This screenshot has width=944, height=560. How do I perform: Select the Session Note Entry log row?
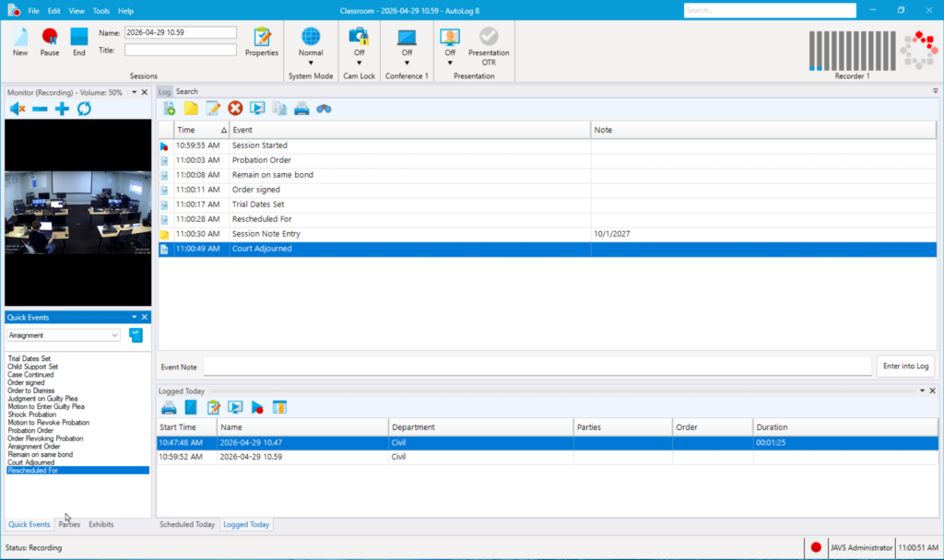(548, 234)
